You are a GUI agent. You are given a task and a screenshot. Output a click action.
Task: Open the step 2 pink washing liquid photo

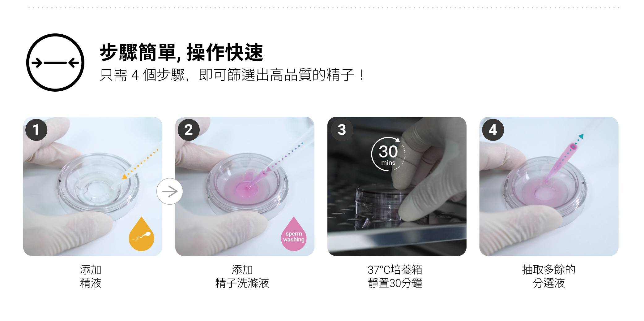(x=245, y=186)
